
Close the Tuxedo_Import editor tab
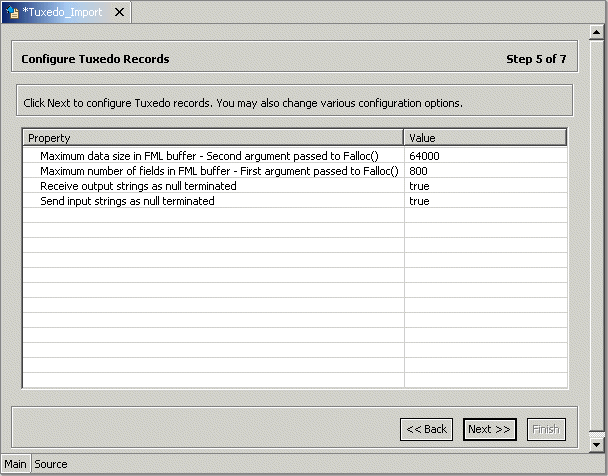pyautogui.click(x=119, y=12)
